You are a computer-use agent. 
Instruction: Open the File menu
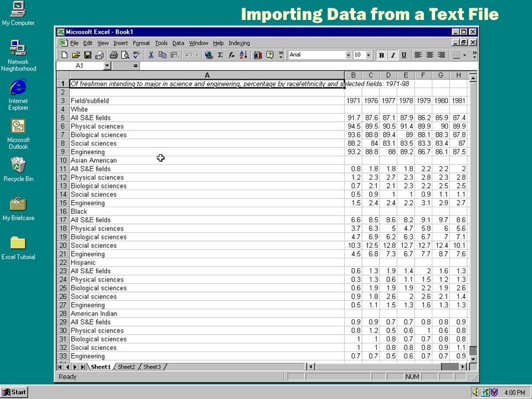click(74, 43)
